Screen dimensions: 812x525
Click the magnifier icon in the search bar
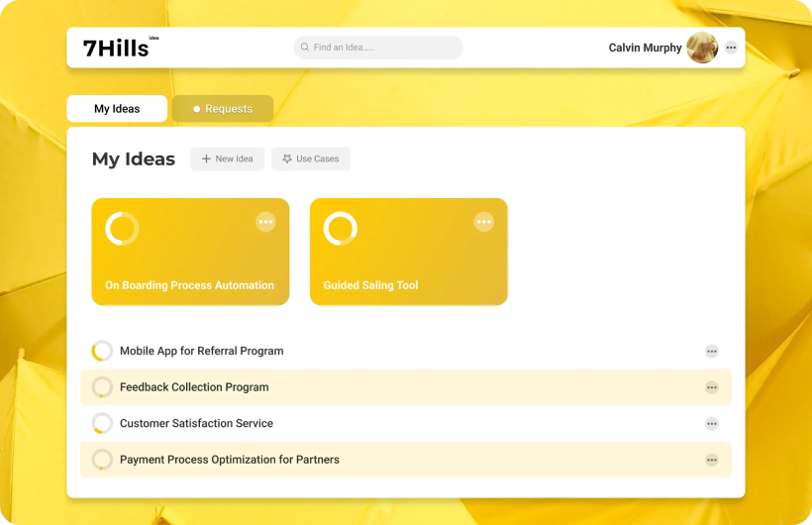click(304, 48)
